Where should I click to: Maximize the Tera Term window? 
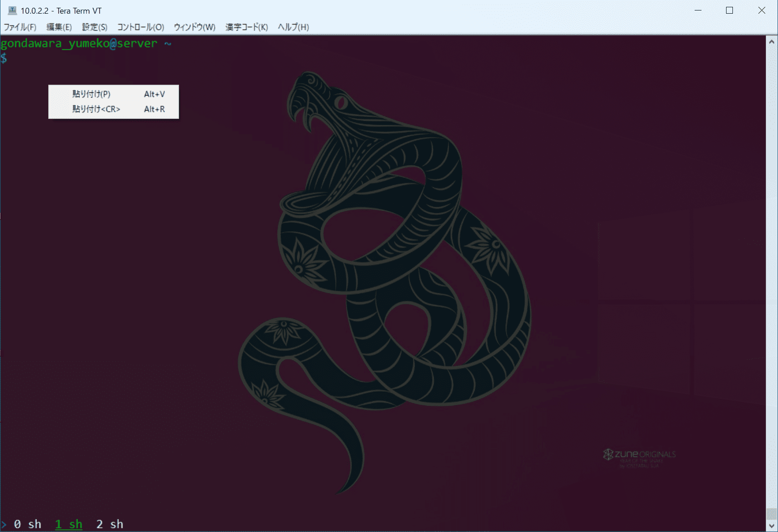[x=729, y=10]
